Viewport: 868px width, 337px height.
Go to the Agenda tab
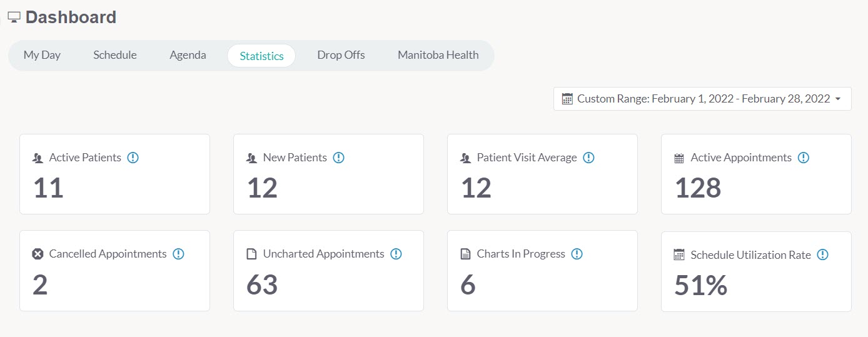[x=188, y=55]
